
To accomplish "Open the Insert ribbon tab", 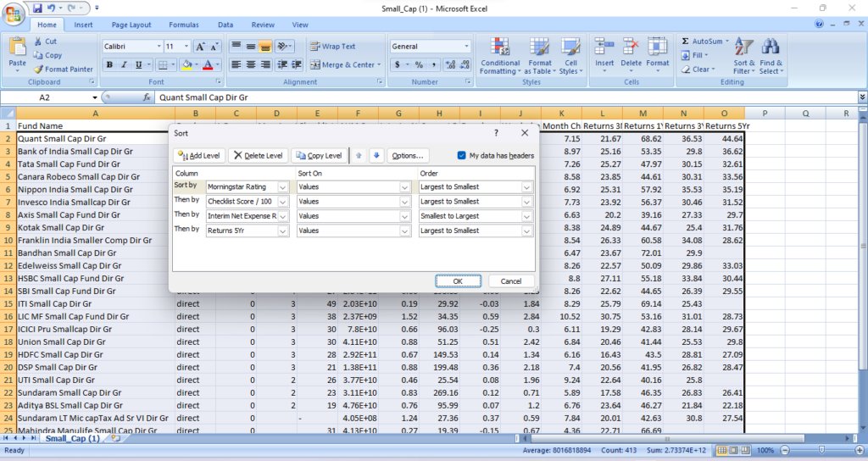I will coord(84,25).
